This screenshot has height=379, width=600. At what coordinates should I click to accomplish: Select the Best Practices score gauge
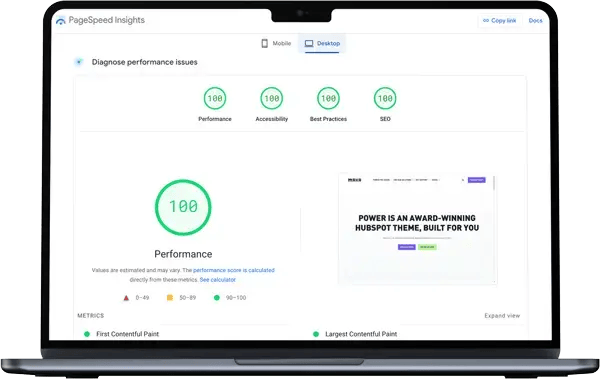pyautogui.click(x=328, y=98)
